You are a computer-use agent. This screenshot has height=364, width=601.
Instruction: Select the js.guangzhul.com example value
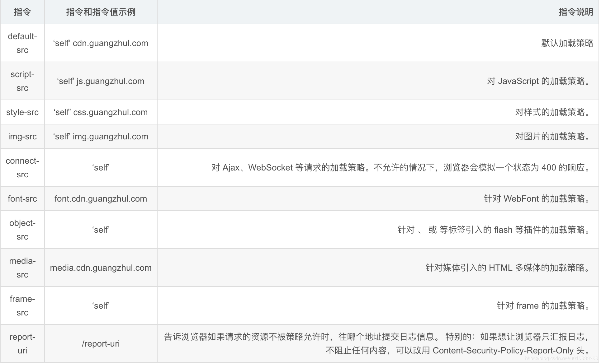click(101, 81)
